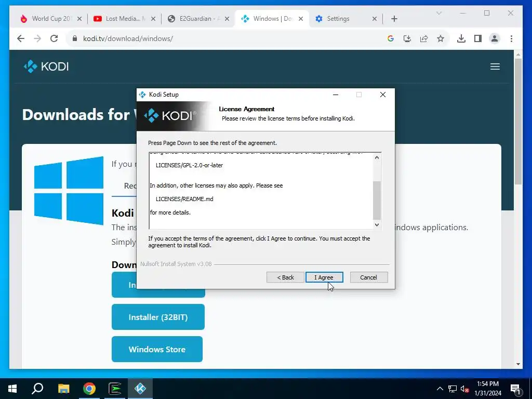Click the Kodi logo on the website
This screenshot has width=532, height=399.
coord(46,66)
